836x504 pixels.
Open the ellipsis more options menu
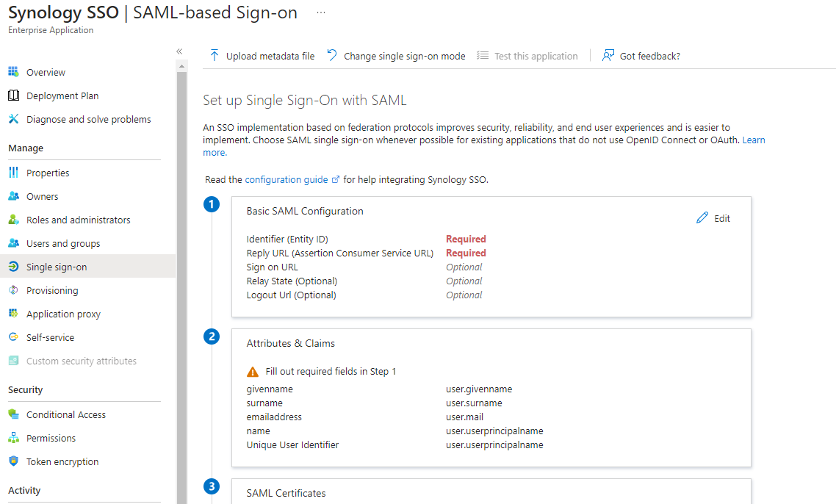320,12
